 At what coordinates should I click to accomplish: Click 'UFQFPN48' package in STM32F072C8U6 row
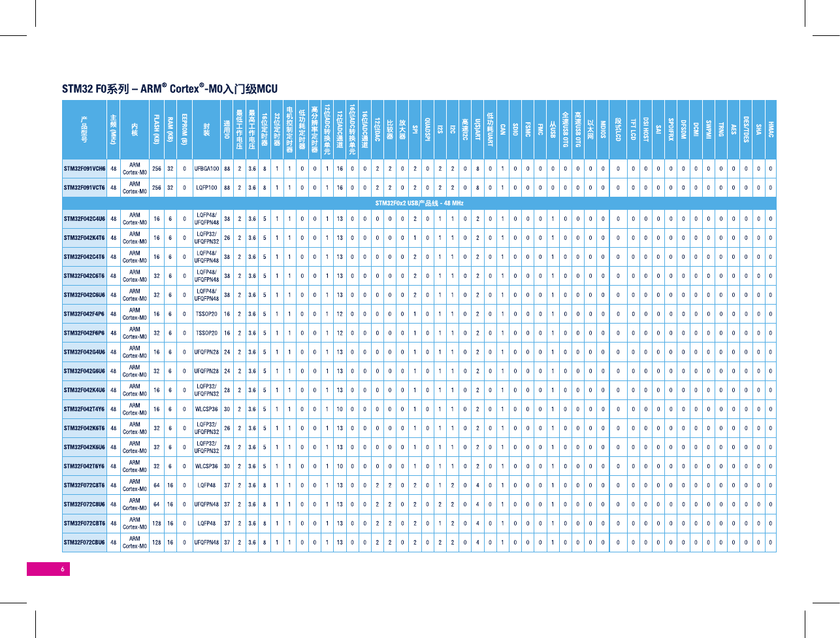(206, 504)
